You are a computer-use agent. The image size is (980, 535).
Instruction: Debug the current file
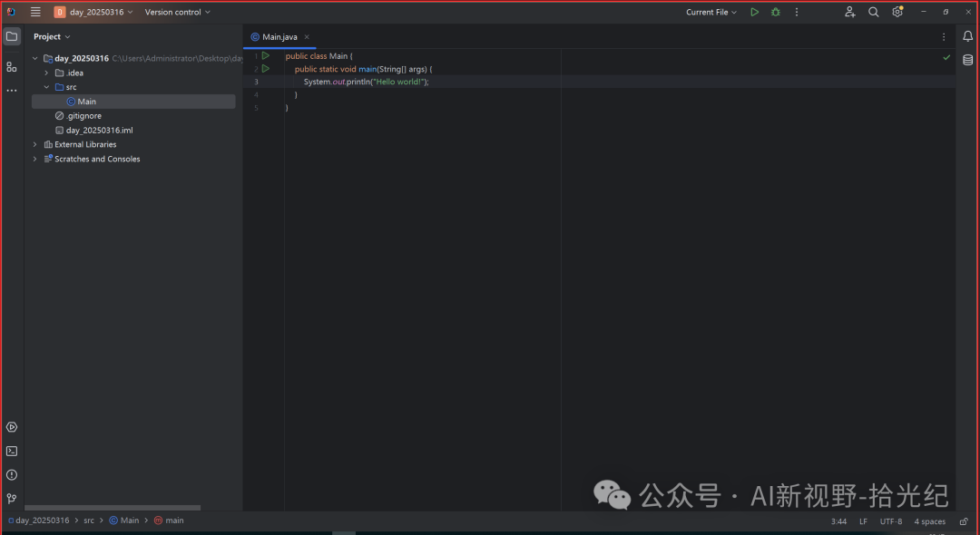[776, 12]
